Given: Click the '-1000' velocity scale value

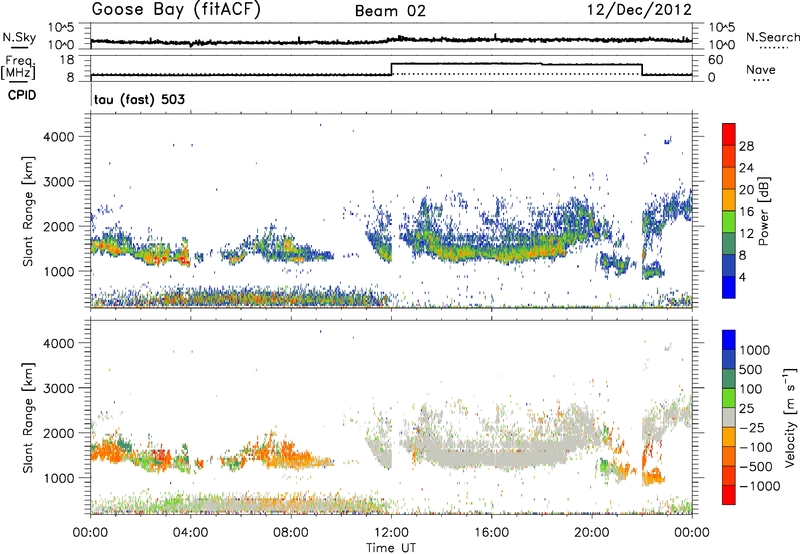Looking at the screenshot, I should click(x=760, y=486).
